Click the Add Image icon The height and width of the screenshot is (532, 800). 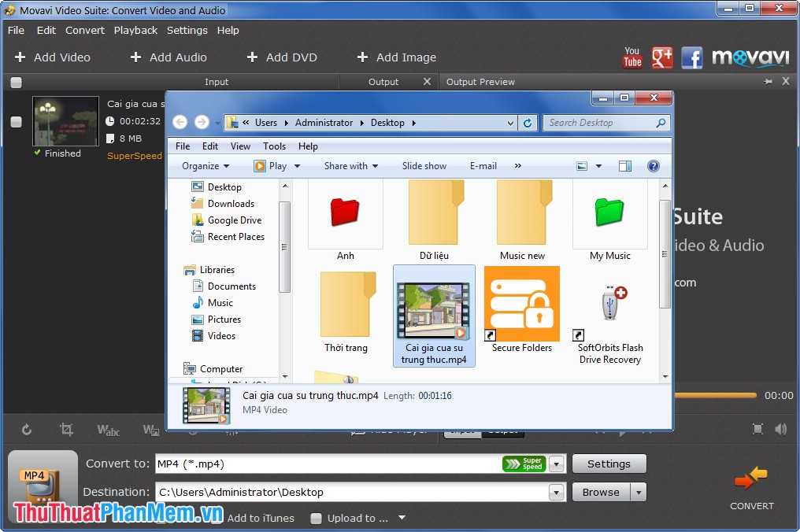coord(362,57)
